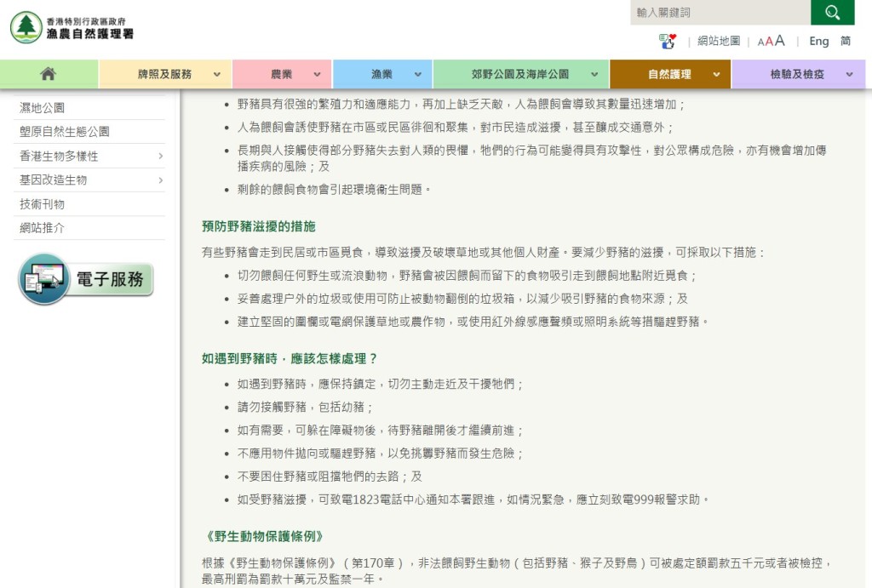Open 濕地公園 in the sidebar
The width and height of the screenshot is (872, 588).
pos(43,108)
